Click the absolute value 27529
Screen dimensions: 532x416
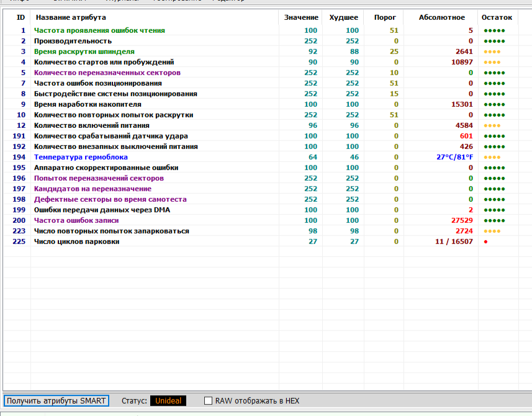pyautogui.click(x=462, y=220)
